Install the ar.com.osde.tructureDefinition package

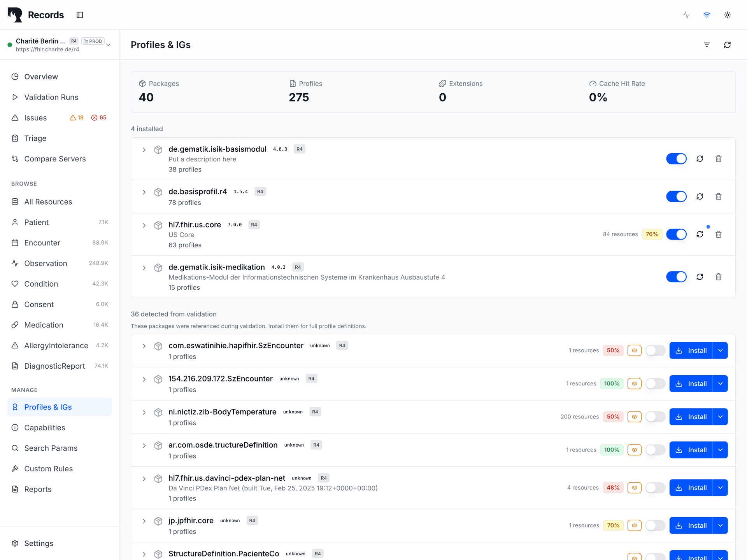pyautogui.click(x=691, y=450)
